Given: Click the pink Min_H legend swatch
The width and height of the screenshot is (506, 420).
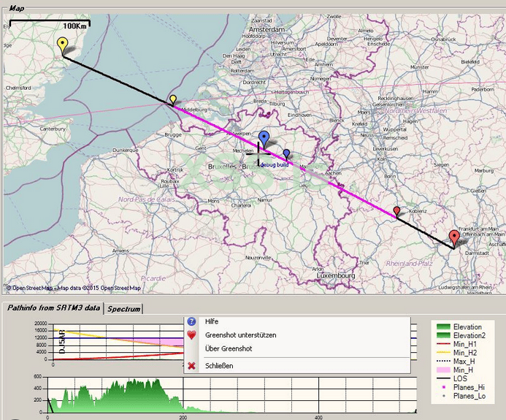Looking at the screenshot, I should 443,370.
